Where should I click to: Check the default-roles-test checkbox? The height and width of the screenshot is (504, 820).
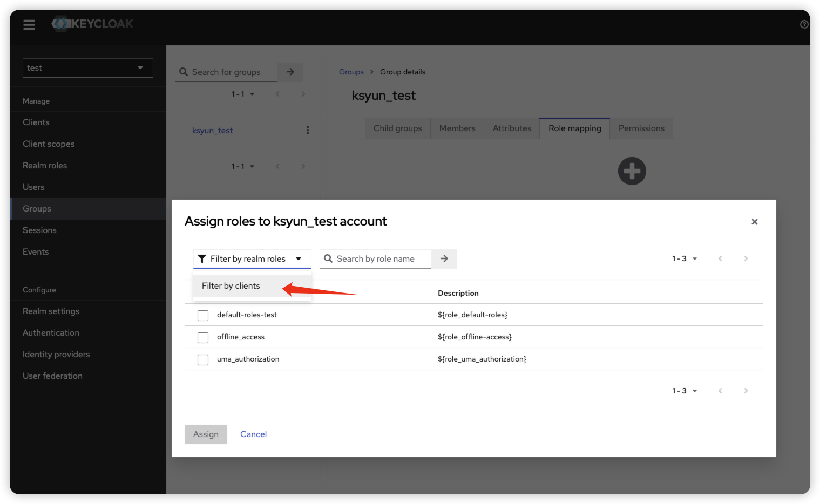[x=203, y=315]
